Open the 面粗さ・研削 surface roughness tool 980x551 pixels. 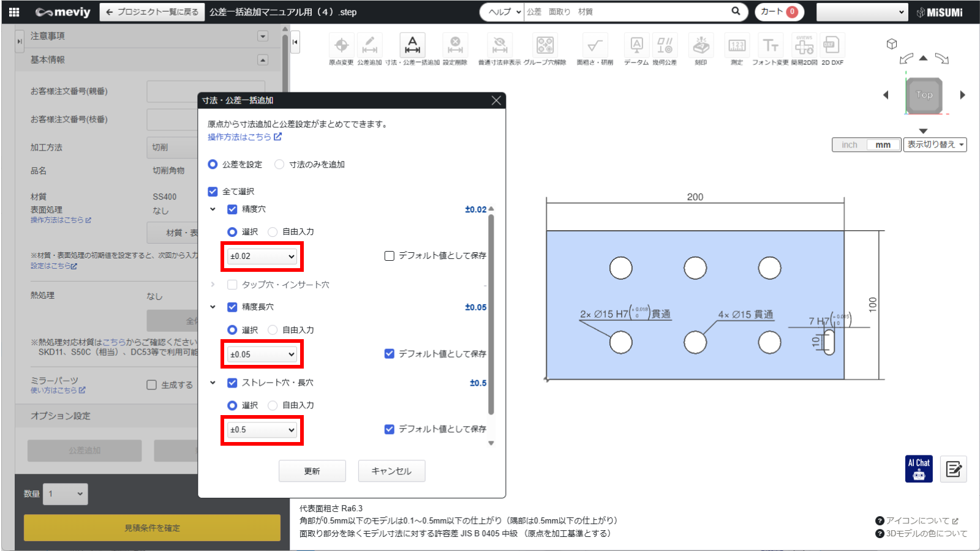click(594, 45)
